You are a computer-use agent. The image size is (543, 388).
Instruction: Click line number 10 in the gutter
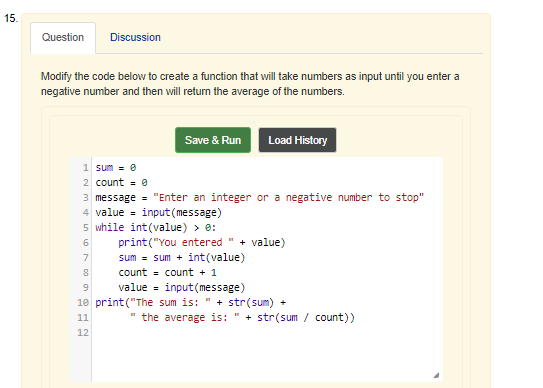(x=83, y=302)
